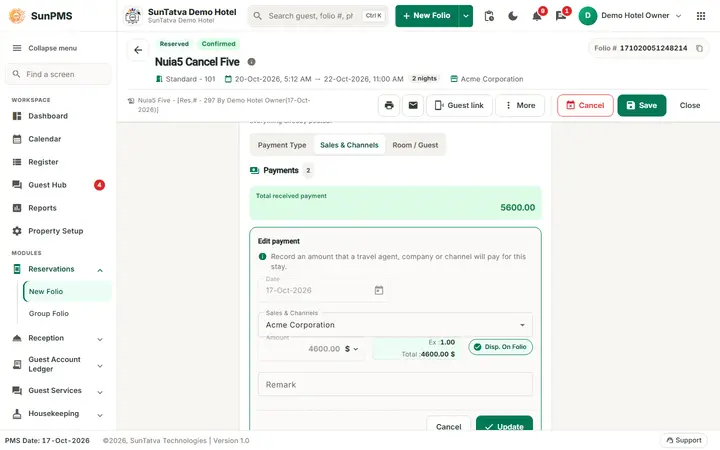This screenshot has width=720, height=450.
Task: Open the More options menu
Action: point(520,106)
